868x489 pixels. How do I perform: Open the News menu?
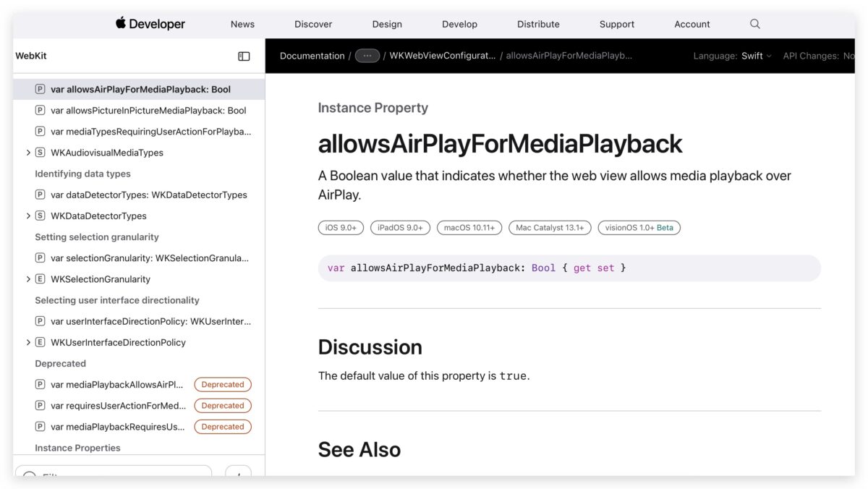[242, 24]
